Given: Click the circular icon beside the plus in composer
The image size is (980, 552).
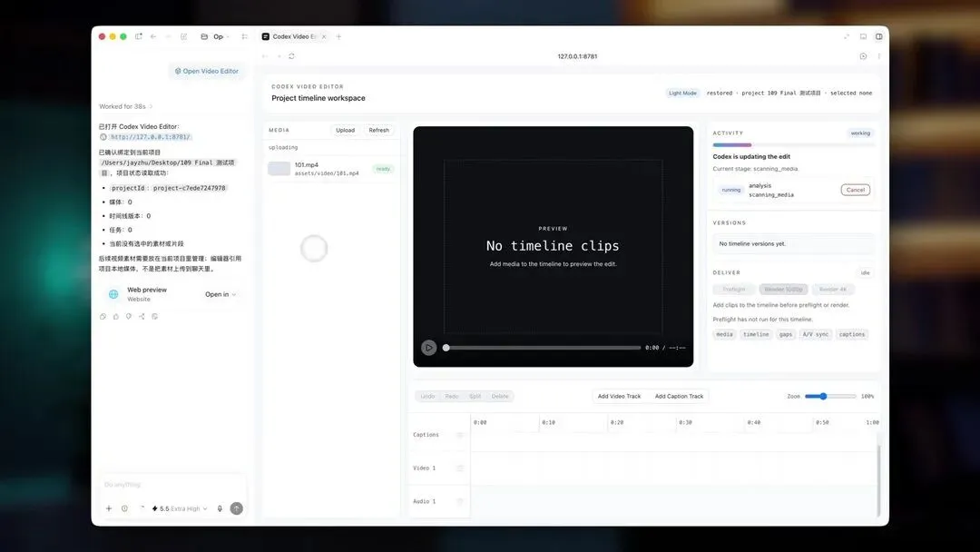Looking at the screenshot, I should 124,508.
